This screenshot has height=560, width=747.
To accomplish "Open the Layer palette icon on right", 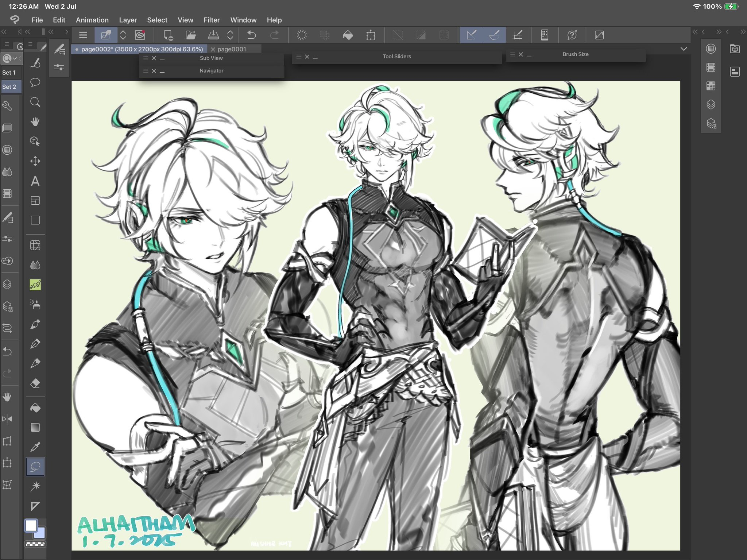I will [x=711, y=105].
